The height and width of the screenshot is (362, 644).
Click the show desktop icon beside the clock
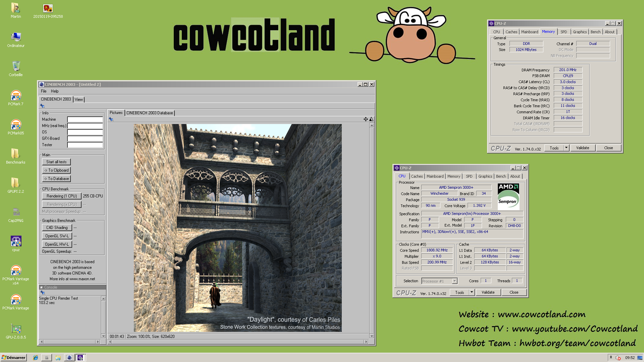pyautogui.click(x=640, y=358)
